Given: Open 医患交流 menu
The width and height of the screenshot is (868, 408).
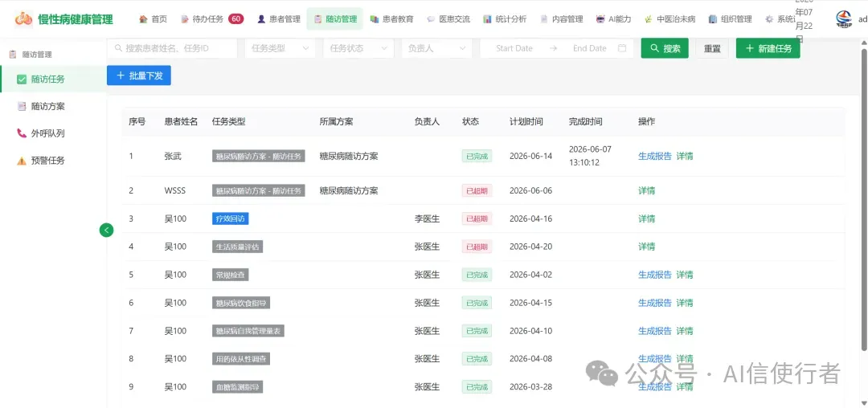Looking at the screenshot, I should click(448, 19).
